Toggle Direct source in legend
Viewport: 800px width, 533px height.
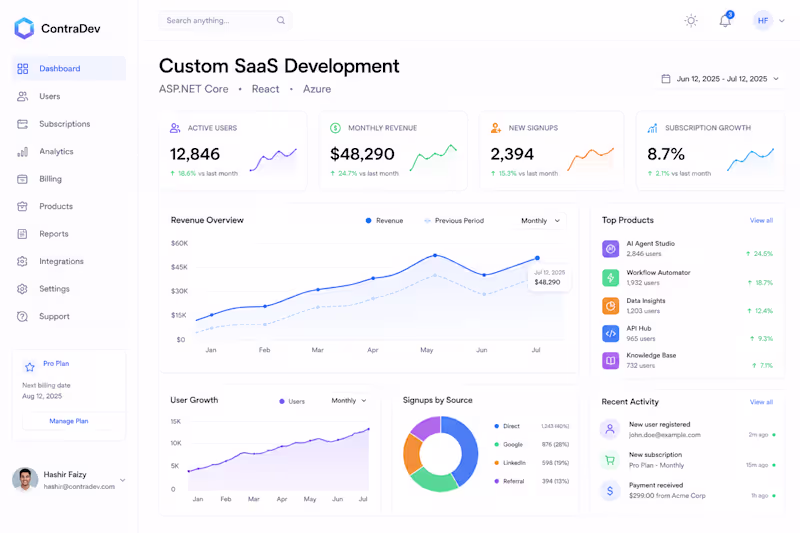pos(531,426)
